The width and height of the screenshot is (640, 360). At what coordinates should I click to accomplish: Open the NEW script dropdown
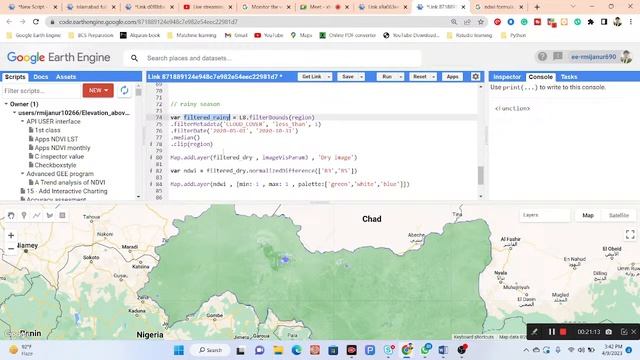click(x=98, y=90)
